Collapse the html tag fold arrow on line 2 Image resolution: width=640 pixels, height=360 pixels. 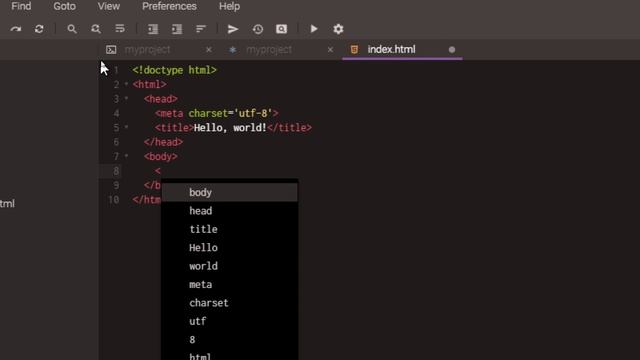click(x=126, y=84)
